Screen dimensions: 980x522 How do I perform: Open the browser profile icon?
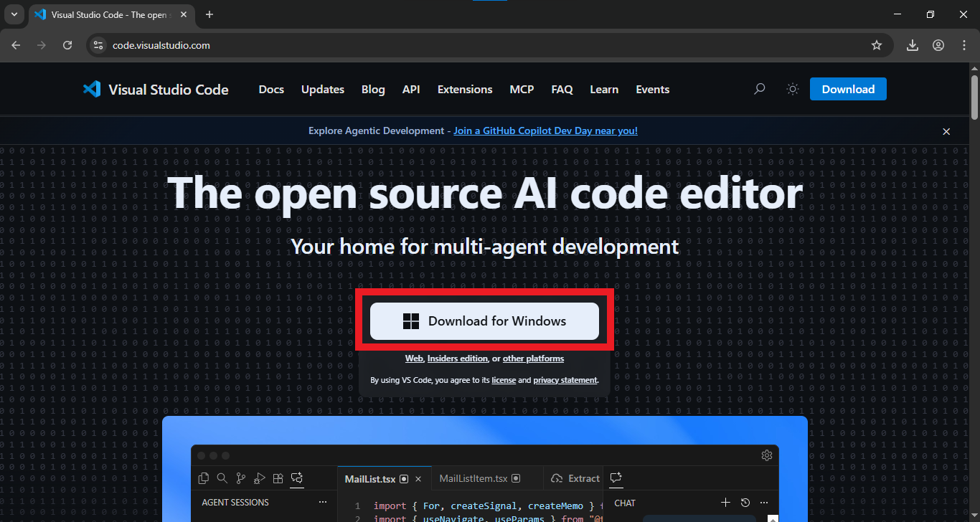938,45
